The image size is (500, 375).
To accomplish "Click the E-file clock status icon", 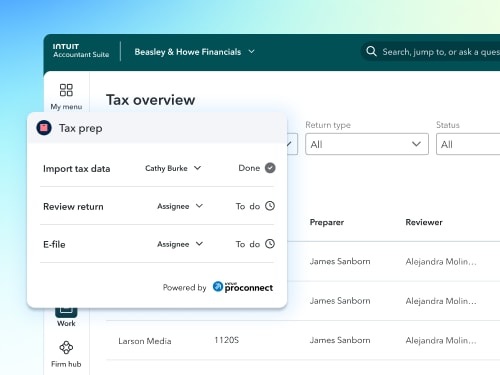I will (x=270, y=244).
